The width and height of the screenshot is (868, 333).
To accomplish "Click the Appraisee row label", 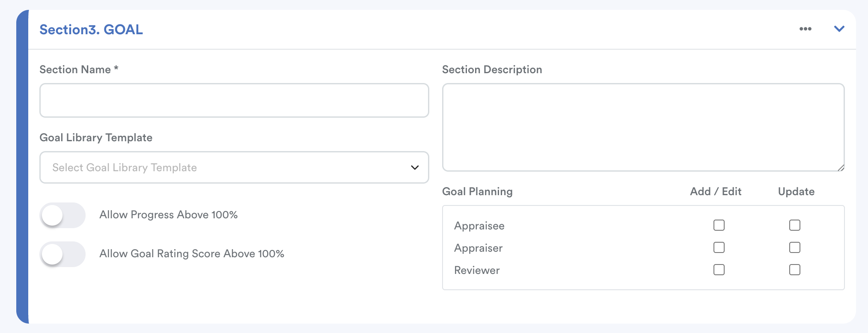I will coord(479,226).
